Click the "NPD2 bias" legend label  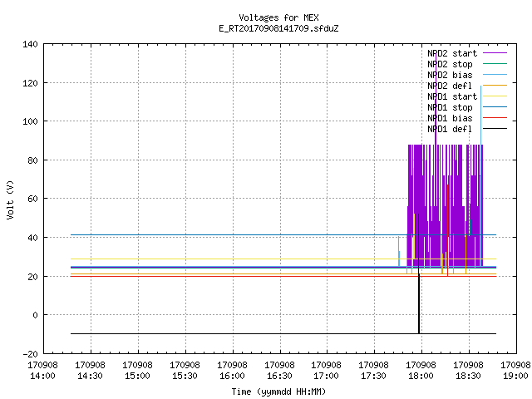coord(450,75)
